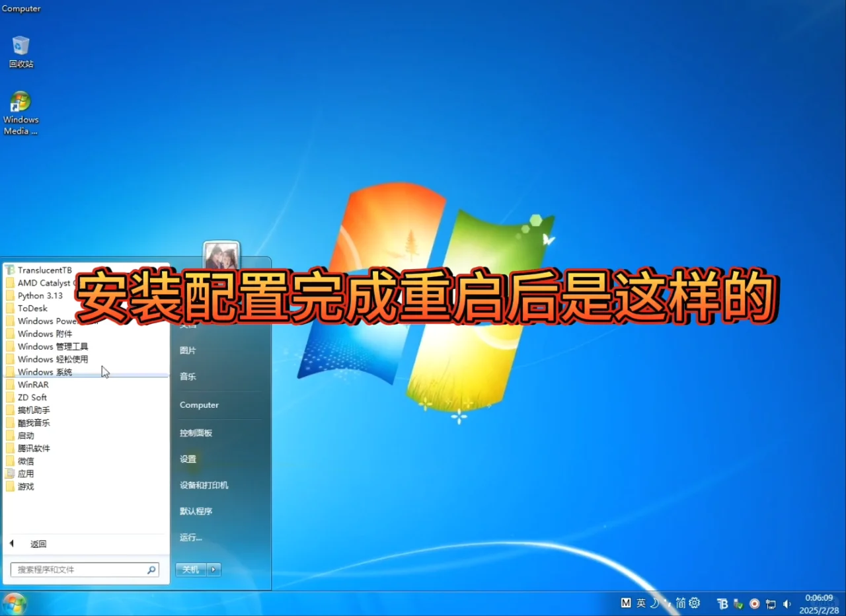Open the WinRAR start menu folder

pyautogui.click(x=33, y=384)
